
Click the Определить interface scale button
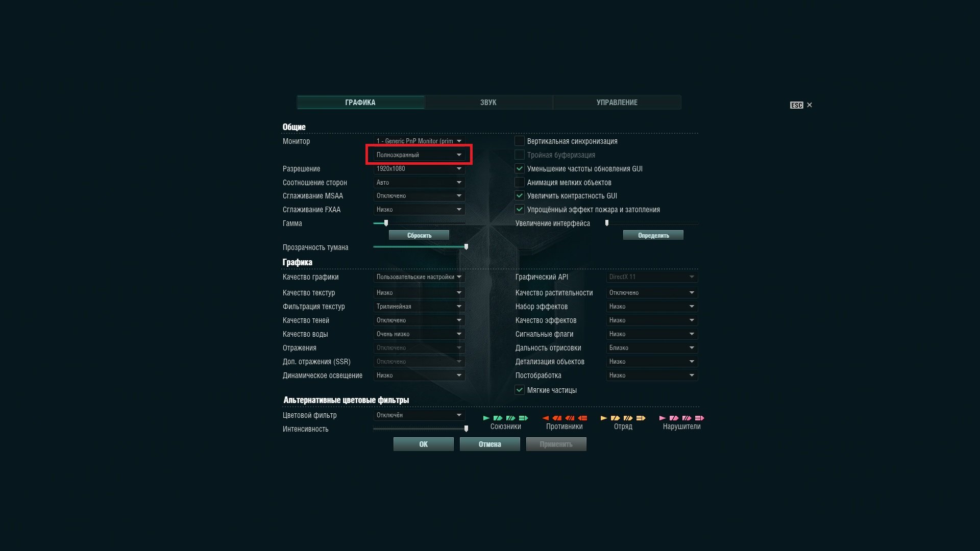(x=653, y=235)
